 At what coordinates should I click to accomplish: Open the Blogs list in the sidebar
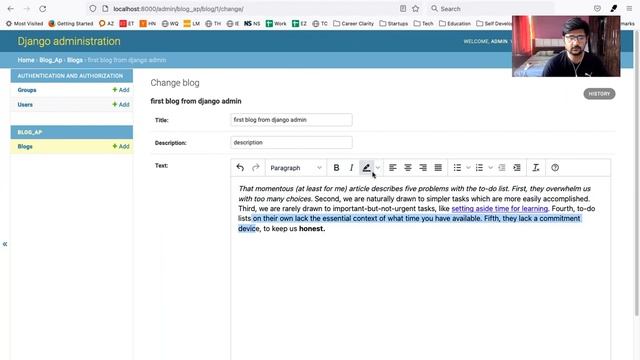click(25, 147)
